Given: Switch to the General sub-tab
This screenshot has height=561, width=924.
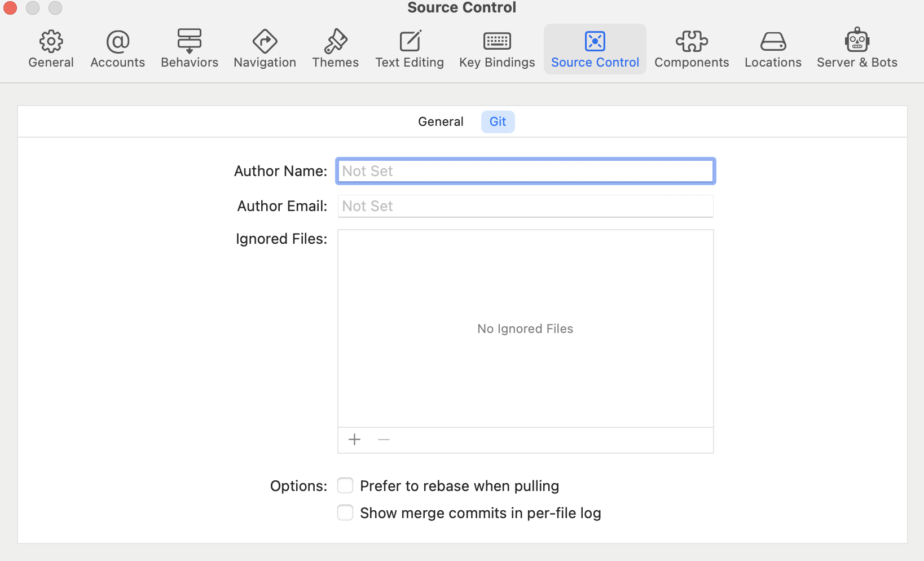Looking at the screenshot, I should click(441, 121).
